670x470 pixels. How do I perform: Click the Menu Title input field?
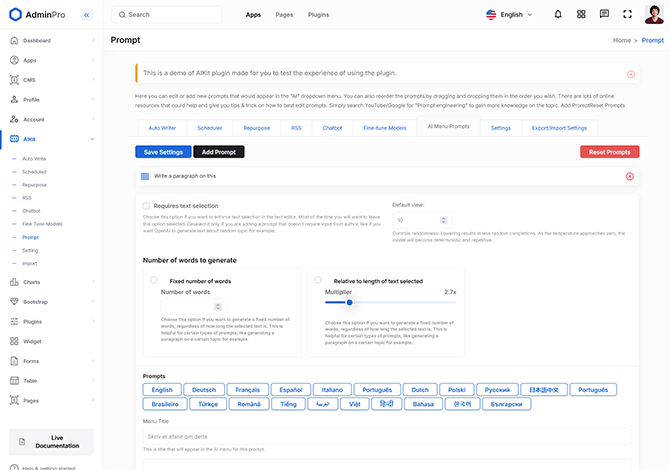(x=387, y=437)
